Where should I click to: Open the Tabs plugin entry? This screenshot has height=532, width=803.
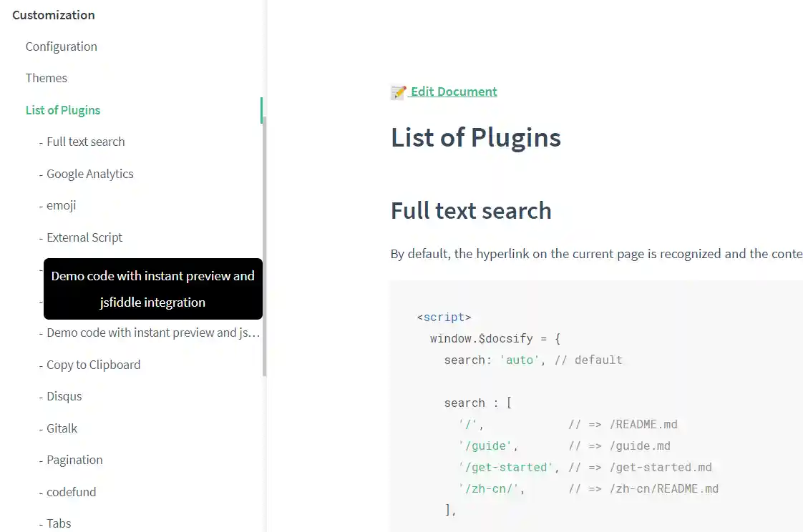[59, 523]
